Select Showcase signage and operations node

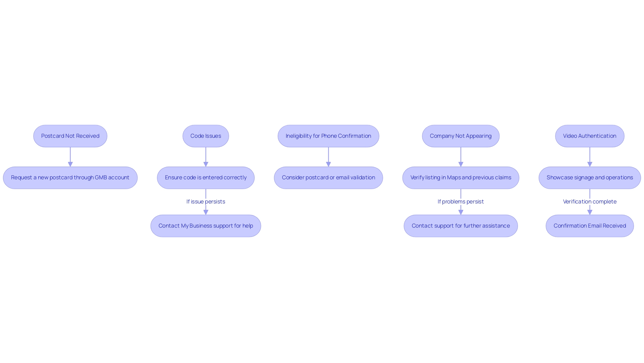pyautogui.click(x=590, y=177)
